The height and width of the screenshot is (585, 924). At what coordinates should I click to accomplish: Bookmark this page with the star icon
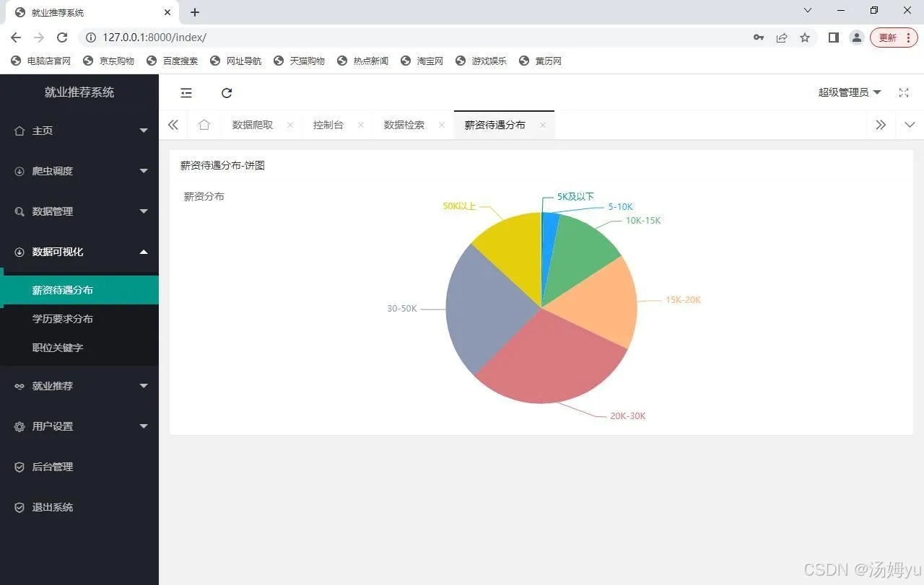805,38
